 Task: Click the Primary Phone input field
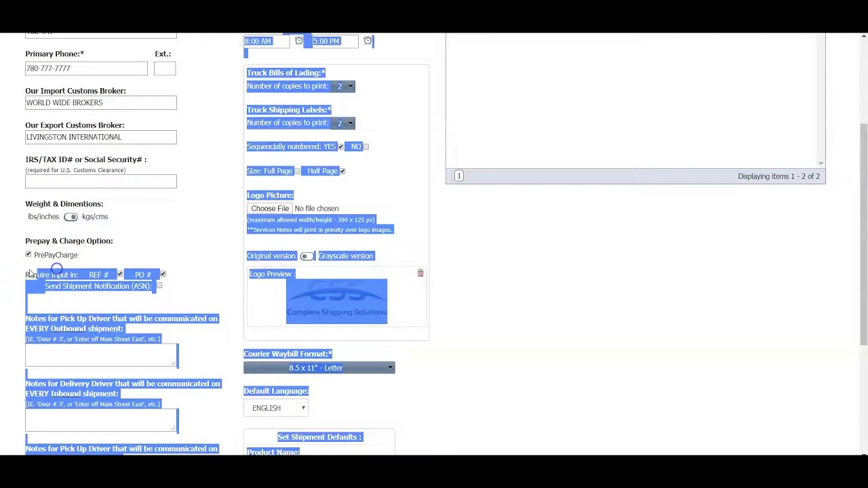[86, 68]
